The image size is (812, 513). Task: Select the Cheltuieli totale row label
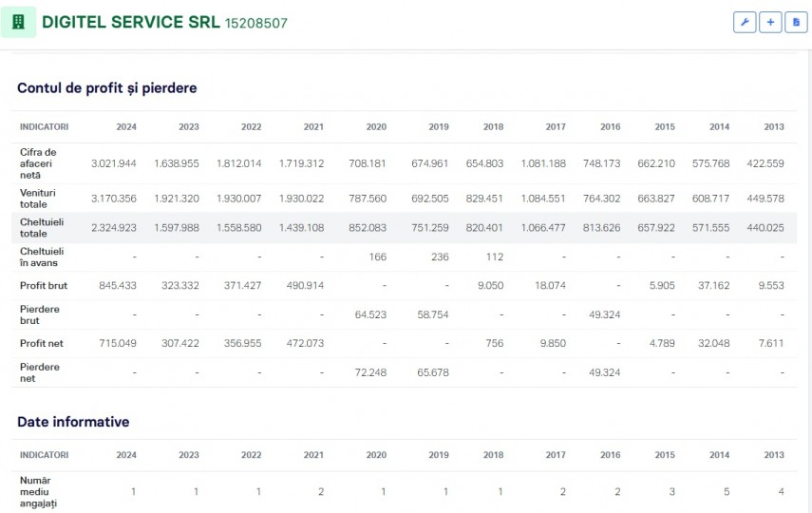coord(42,227)
